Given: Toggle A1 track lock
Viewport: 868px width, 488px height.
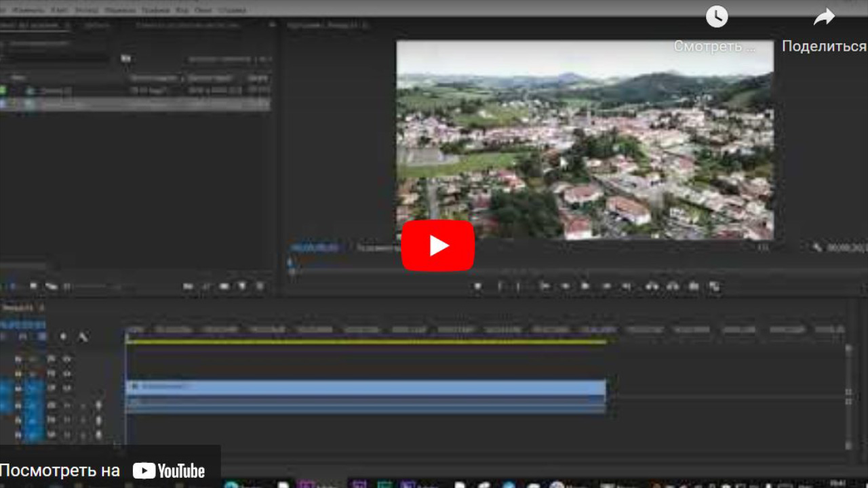Looking at the screenshot, I should pos(18,405).
